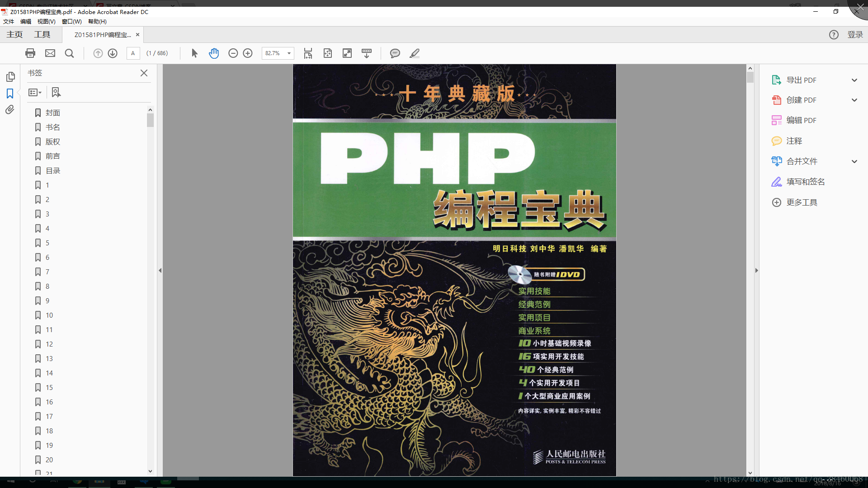Image resolution: width=868 pixels, height=488 pixels.
Task: Open the 视图(V) menu
Action: (x=46, y=21)
